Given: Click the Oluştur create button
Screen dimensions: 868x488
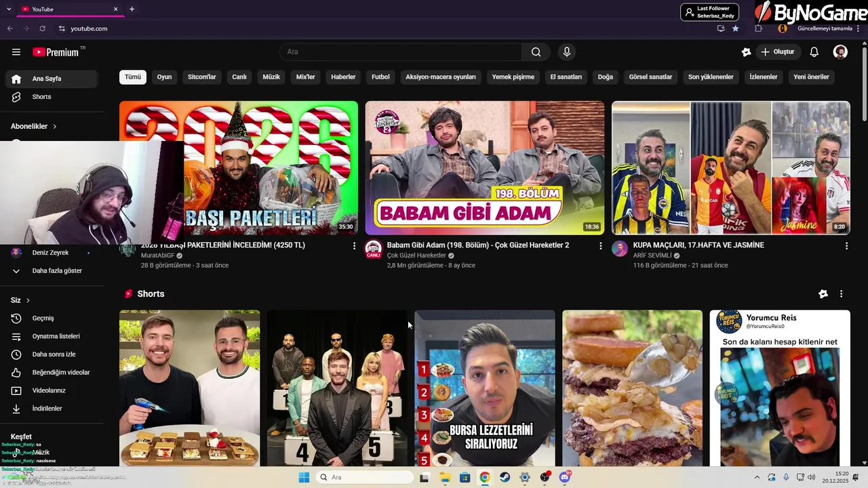Looking at the screenshot, I should click(778, 52).
